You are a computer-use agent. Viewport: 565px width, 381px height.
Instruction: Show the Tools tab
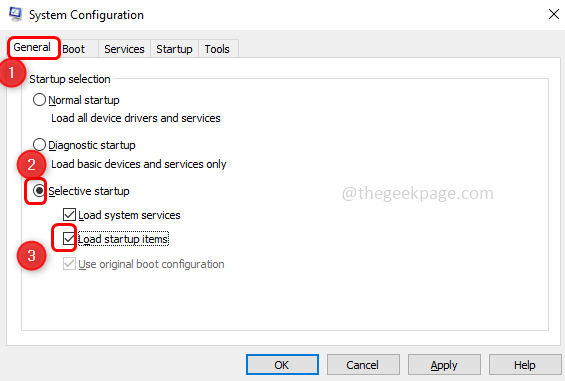[217, 49]
